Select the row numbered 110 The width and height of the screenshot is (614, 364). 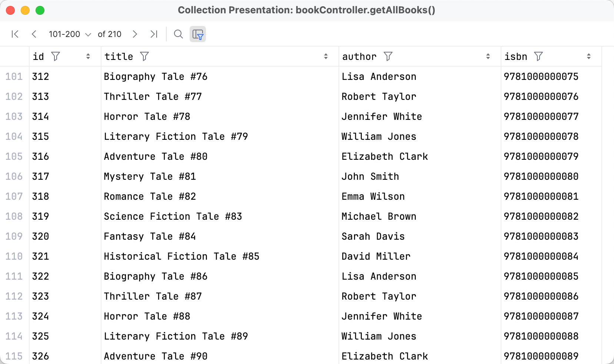pyautogui.click(x=14, y=256)
